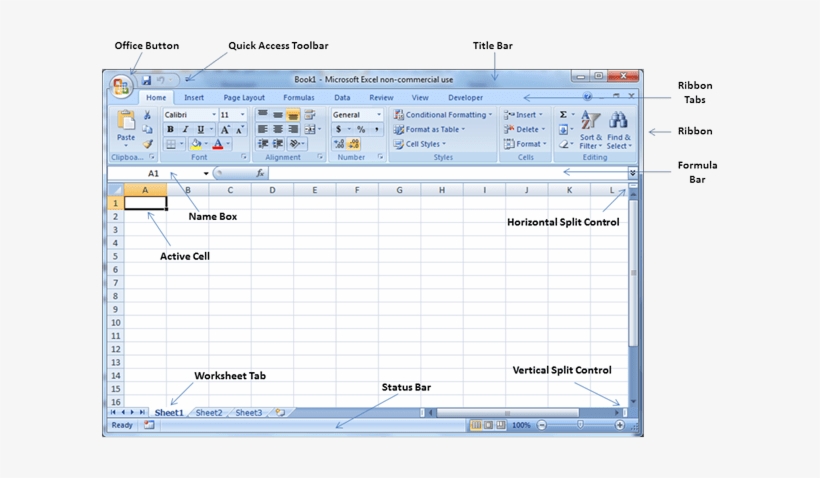Toggle Italic formatting
Screen dimensions: 820x478
(185, 130)
